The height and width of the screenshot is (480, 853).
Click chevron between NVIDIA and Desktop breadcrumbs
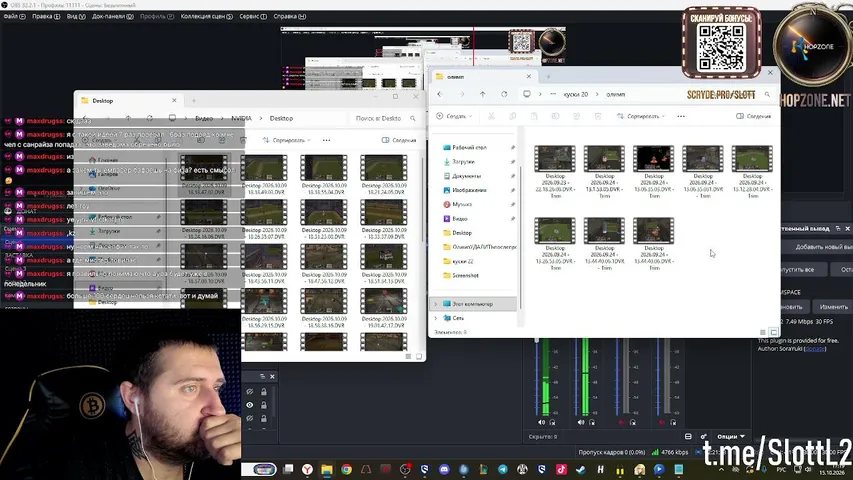tap(261, 118)
